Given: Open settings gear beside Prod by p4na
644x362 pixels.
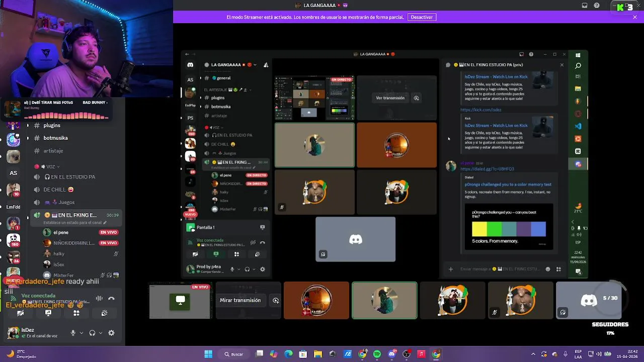Looking at the screenshot, I should (x=262, y=269).
